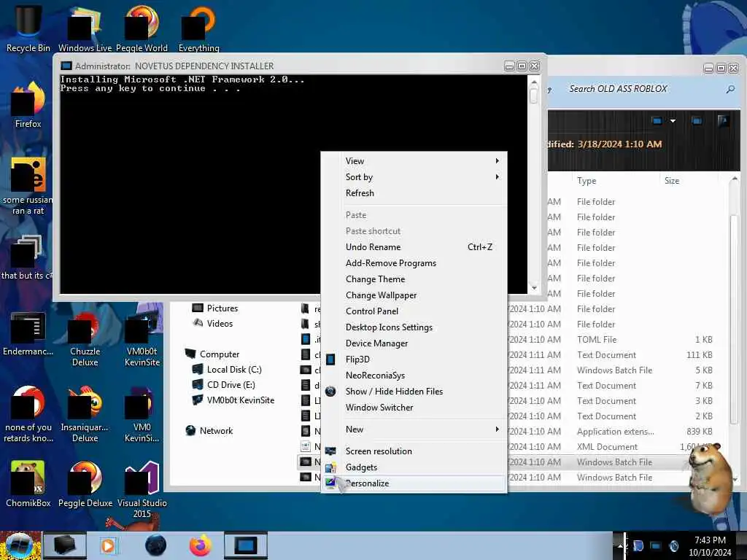Viewport: 747px width, 560px height.
Task: Open 'that but its c#' desktop icon
Action: 27,257
